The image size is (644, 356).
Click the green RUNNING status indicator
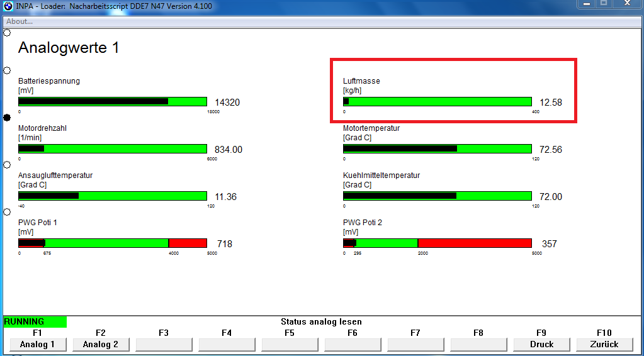(x=35, y=321)
